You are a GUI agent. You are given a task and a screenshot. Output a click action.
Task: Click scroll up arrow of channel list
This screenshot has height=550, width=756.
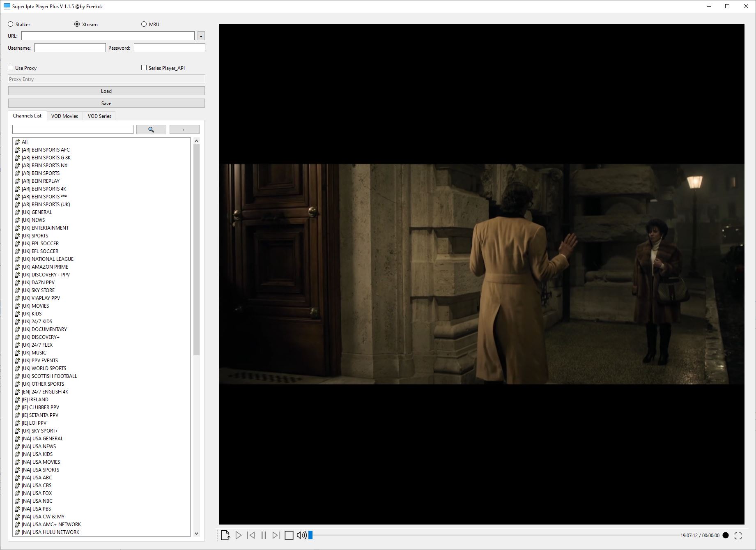[196, 141]
